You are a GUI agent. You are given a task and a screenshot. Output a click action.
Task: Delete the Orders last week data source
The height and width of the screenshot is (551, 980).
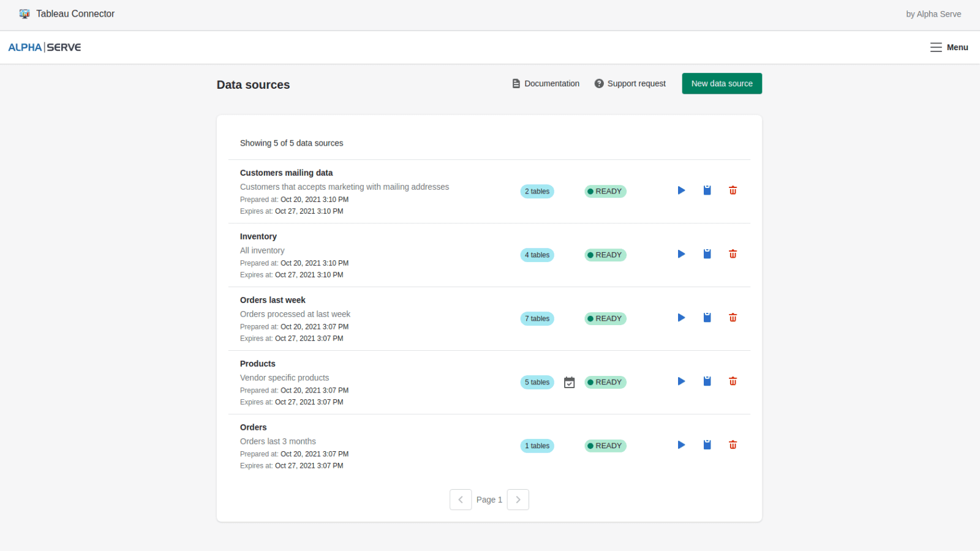click(x=733, y=317)
